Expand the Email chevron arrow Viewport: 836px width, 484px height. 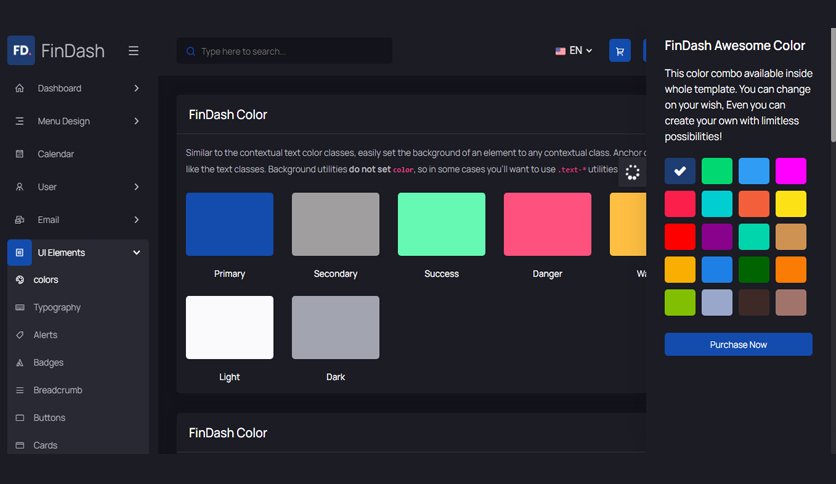click(x=136, y=220)
